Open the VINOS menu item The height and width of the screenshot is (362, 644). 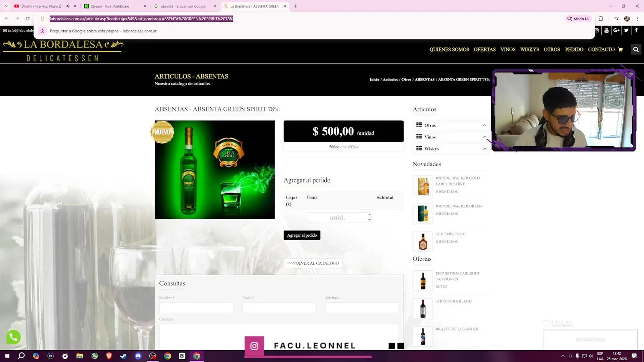pos(508,49)
